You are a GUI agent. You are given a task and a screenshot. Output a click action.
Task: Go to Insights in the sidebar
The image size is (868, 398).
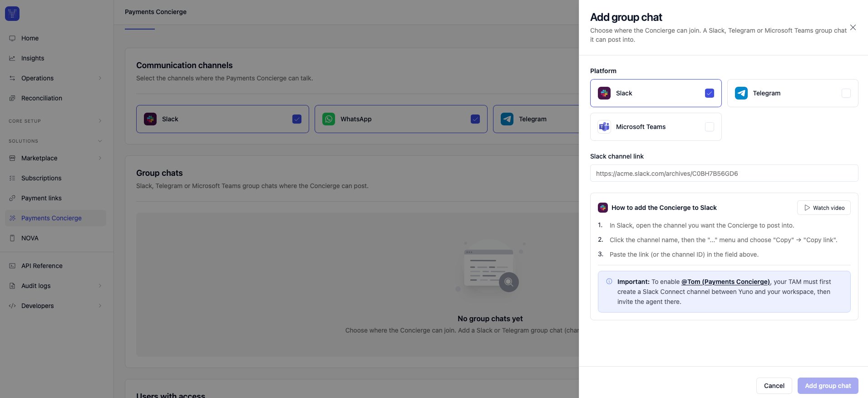[x=55, y=58]
